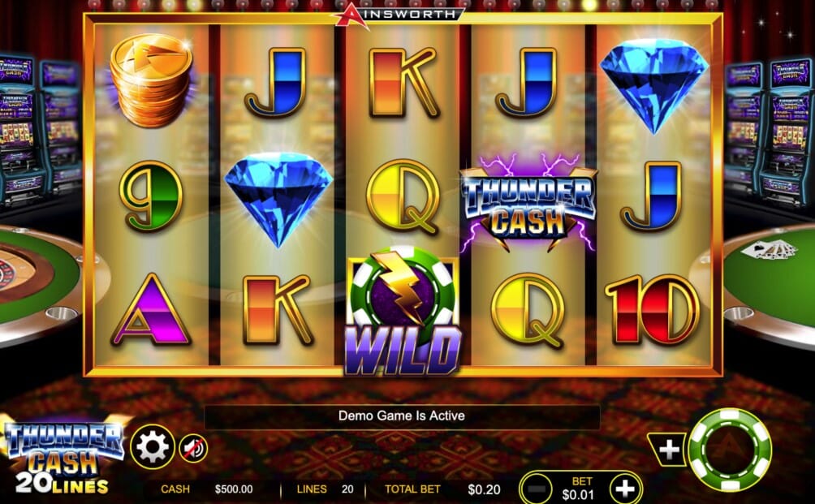Expand the plus tab beside spin chip
The height and width of the screenshot is (504, 815).
667,450
